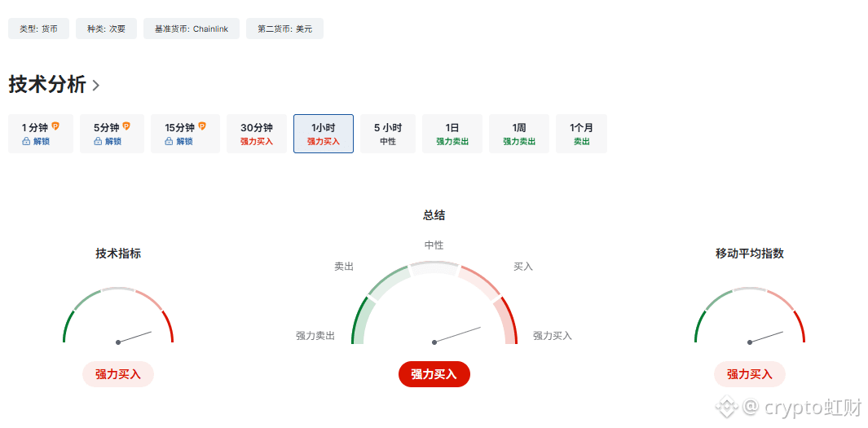
Task: Click the lock icon under 15分钟
Action: (170, 142)
